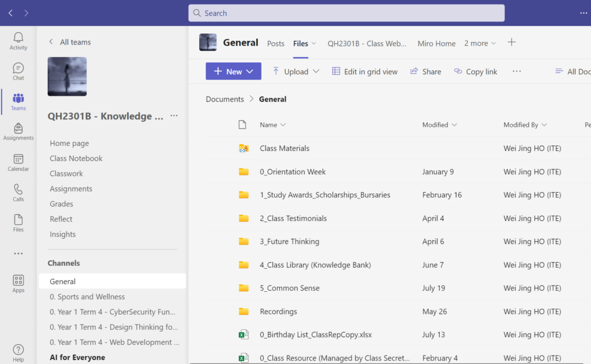Open the Miro Home tab
Image resolution: width=591 pixels, height=364 pixels.
click(436, 43)
